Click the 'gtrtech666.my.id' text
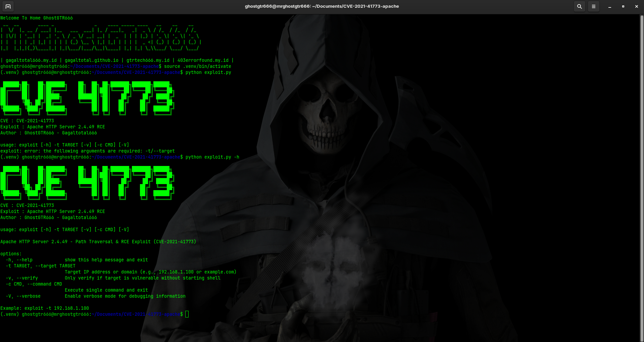Screen dimensions: 644x342 (x=148, y=60)
